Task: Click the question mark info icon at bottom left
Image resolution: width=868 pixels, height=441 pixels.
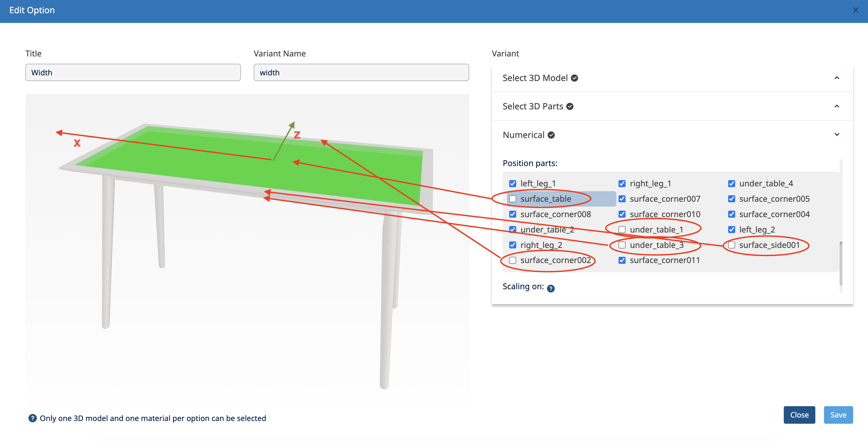Action: (32, 418)
